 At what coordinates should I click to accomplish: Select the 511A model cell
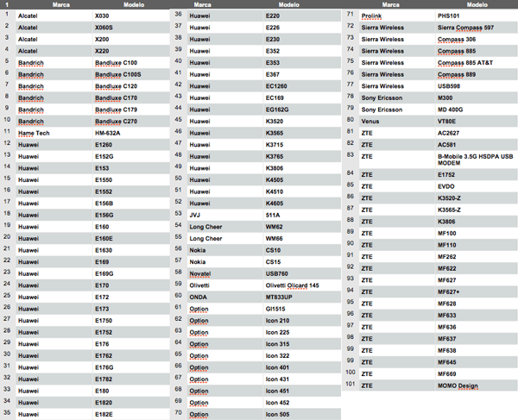[x=302, y=215]
